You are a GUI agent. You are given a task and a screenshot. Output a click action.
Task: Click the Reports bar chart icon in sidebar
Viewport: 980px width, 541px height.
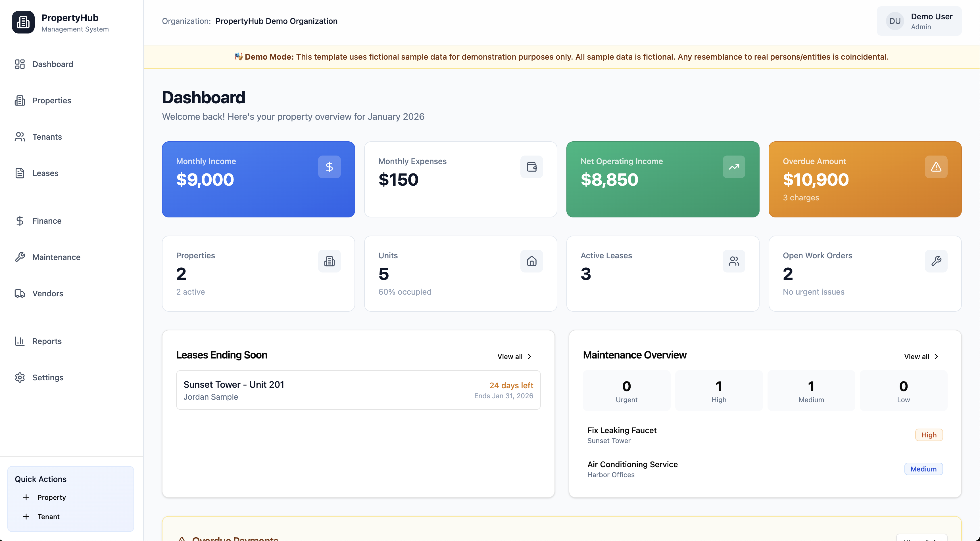click(x=20, y=341)
